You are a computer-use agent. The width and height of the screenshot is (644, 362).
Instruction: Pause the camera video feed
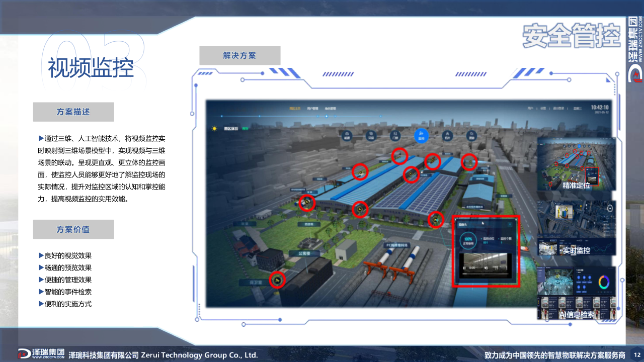(464, 268)
